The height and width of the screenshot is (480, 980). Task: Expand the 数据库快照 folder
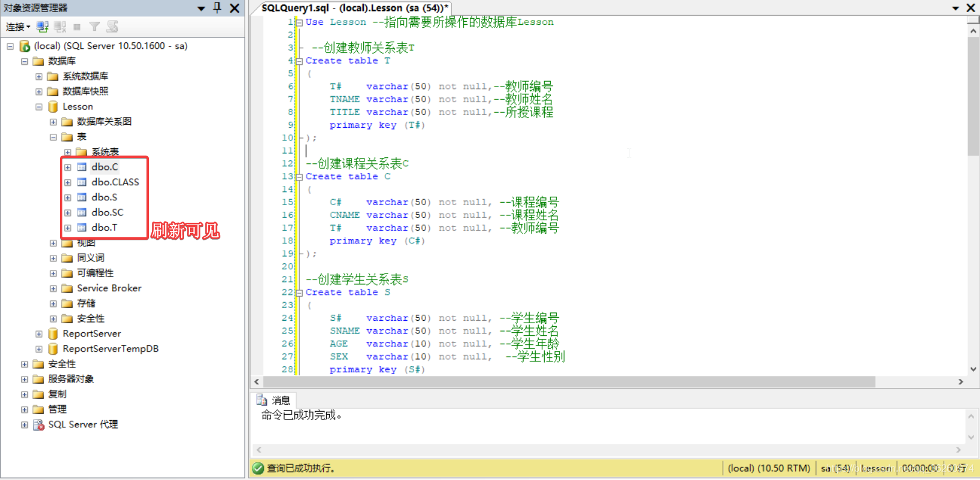click(x=39, y=91)
